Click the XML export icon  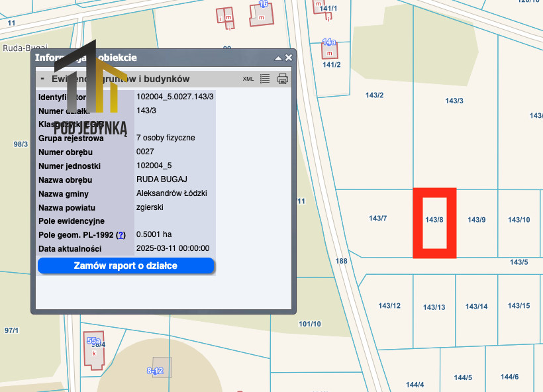248,79
